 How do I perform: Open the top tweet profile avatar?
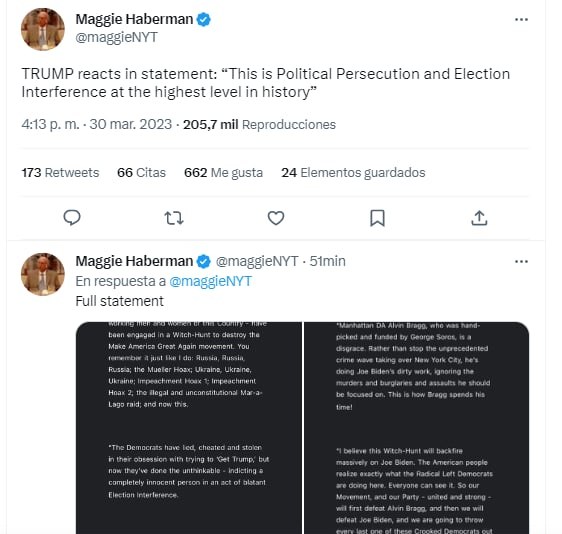click(43, 29)
